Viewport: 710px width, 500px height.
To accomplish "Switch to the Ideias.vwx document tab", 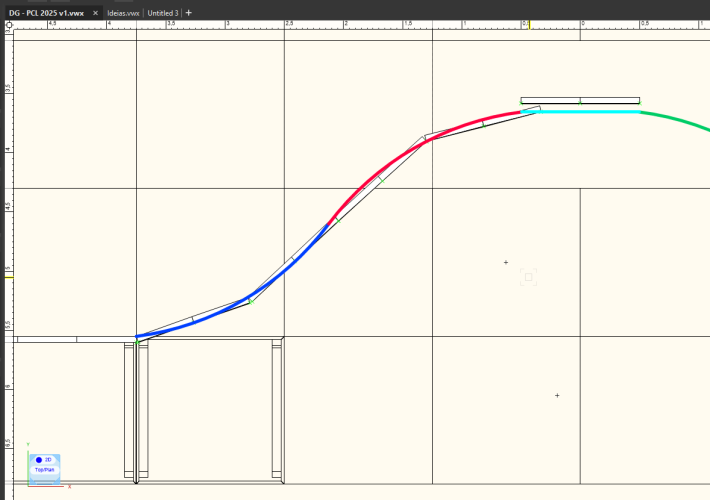I will (x=123, y=13).
